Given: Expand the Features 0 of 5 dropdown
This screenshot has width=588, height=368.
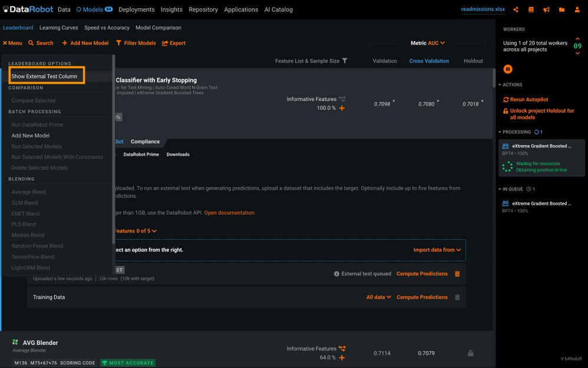Looking at the screenshot, I should point(136,231).
